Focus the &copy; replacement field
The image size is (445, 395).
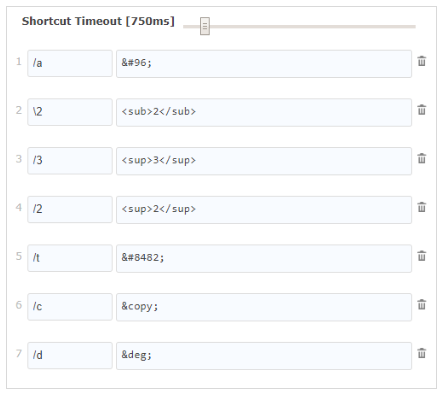tap(264, 307)
